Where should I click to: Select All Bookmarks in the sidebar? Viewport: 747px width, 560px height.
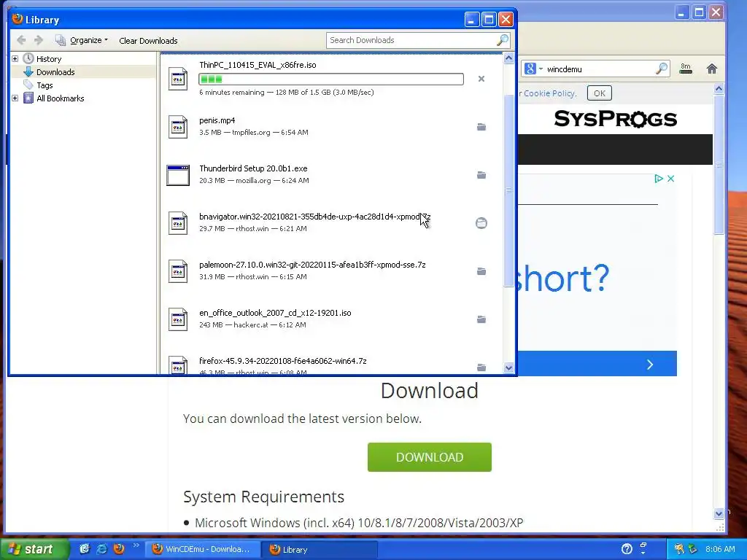[60, 98]
